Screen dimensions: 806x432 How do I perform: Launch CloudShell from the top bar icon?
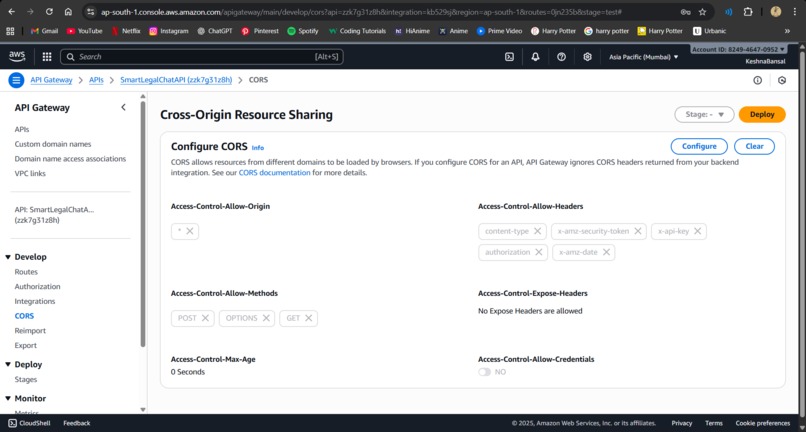[x=509, y=57]
